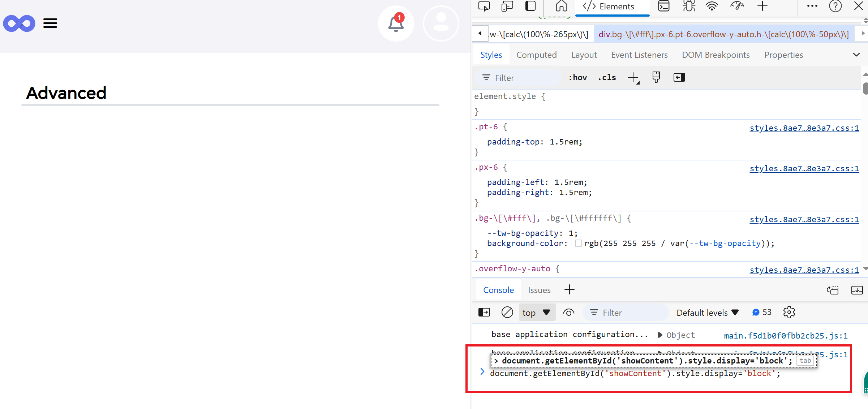Switch to the Issues tab

539,290
